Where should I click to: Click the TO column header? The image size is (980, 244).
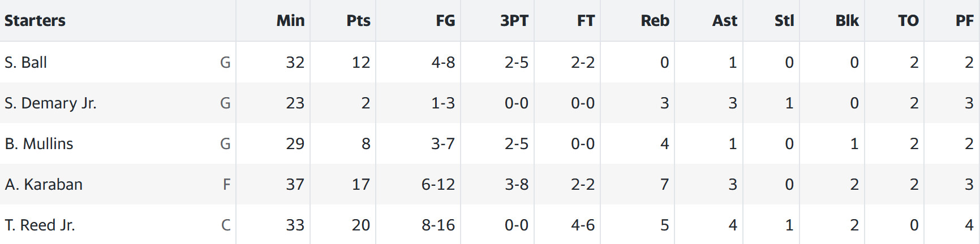click(x=908, y=21)
